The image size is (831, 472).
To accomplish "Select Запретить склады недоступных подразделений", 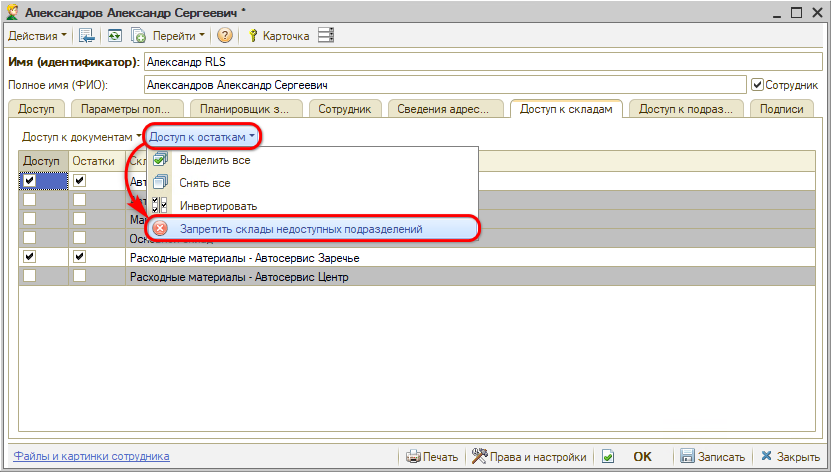I will coord(300,229).
